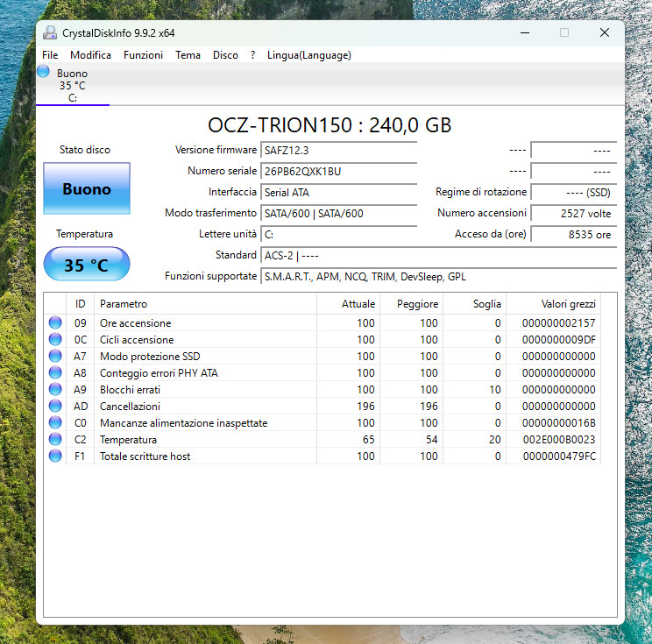Select Modo protezione SSD parameter text
Screen dimensions: 652x644
click(150, 357)
